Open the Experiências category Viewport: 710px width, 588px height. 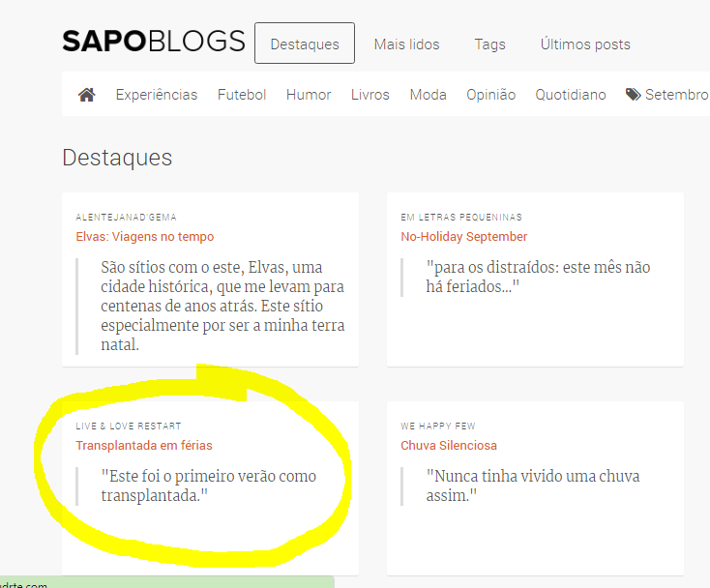pyautogui.click(x=157, y=95)
